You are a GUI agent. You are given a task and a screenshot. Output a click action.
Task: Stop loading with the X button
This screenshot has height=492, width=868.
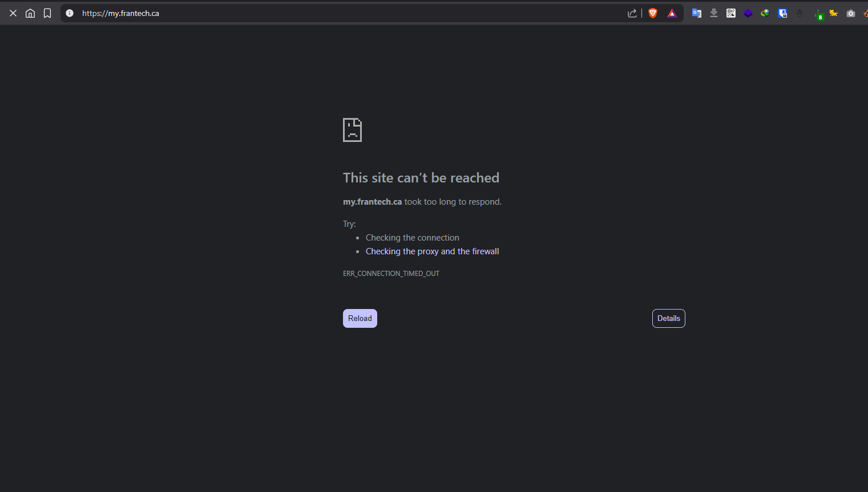[x=13, y=13]
